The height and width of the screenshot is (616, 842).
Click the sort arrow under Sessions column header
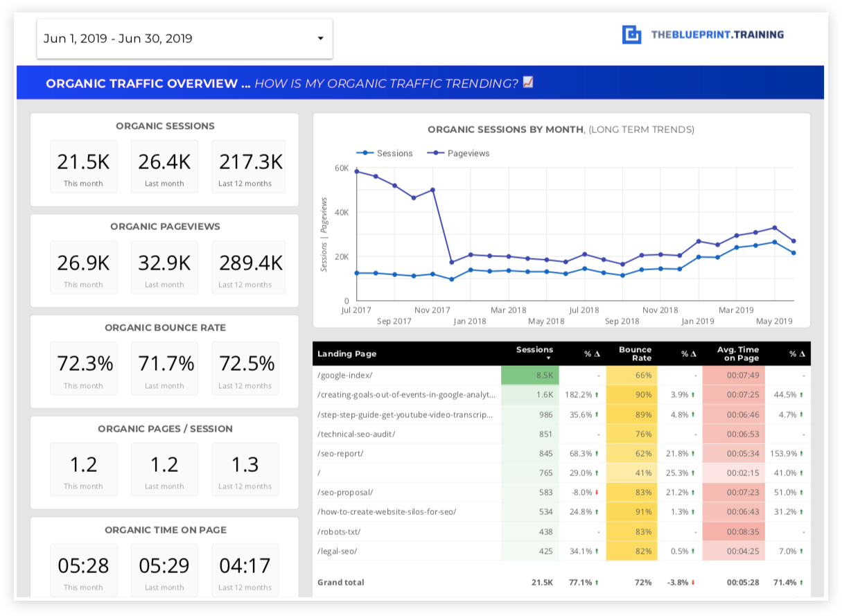[548, 358]
